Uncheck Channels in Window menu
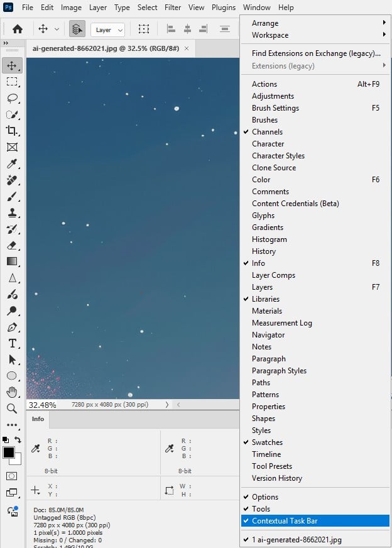The height and width of the screenshot is (548, 392). pos(315,132)
